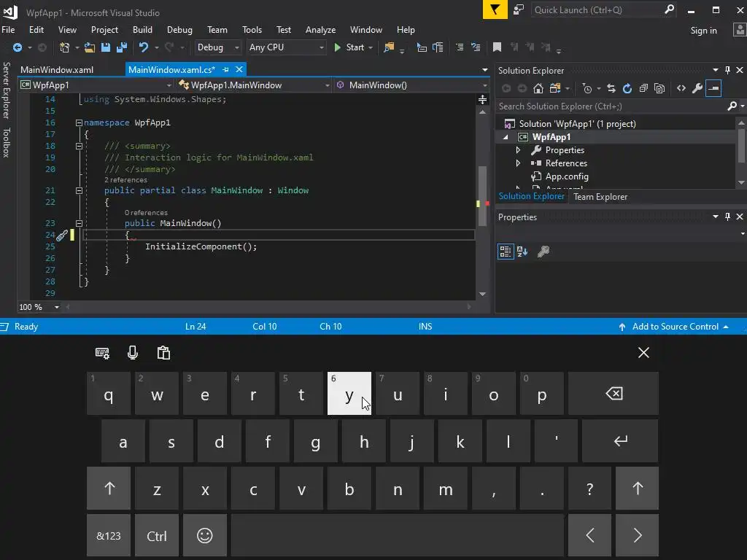The height and width of the screenshot is (560, 747).
Task: Click the Quick Launch search box
Action: pyautogui.click(x=603, y=9)
